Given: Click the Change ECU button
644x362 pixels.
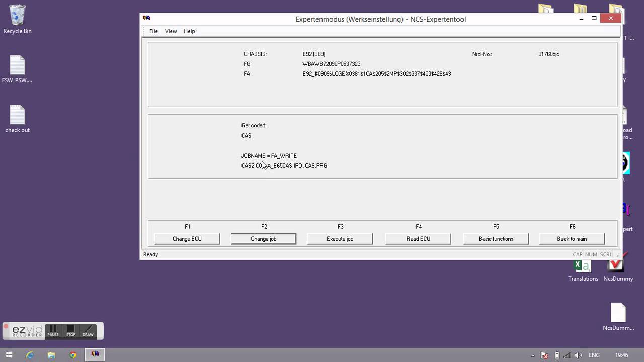Looking at the screenshot, I should point(187,239).
